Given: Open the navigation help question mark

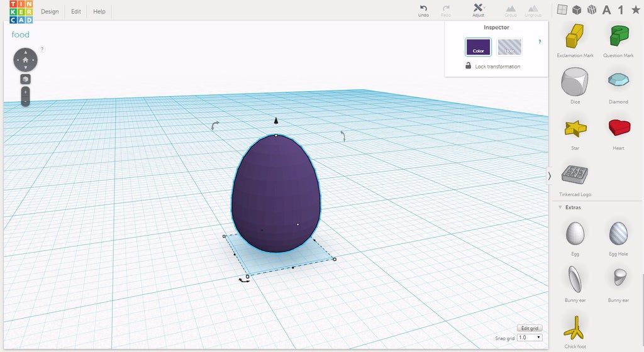Looking at the screenshot, I should [x=42, y=49].
